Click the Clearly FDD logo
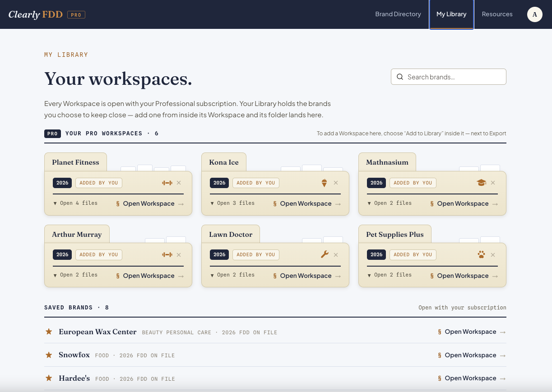The image size is (552, 392). (35, 14)
